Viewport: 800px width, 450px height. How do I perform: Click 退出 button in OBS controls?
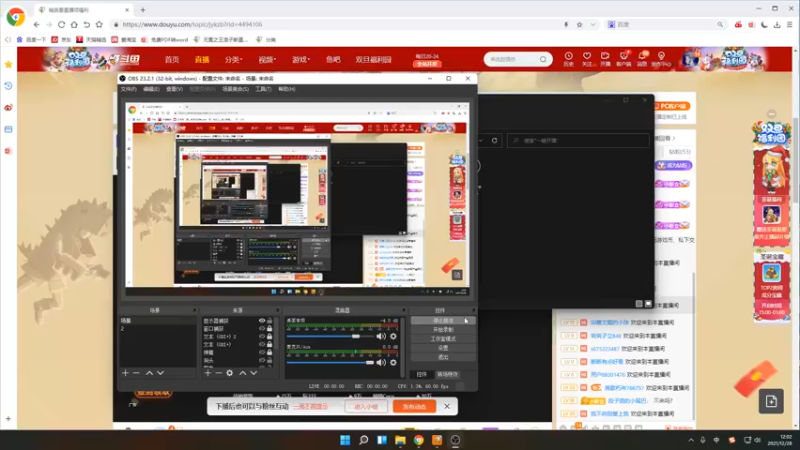pos(443,357)
